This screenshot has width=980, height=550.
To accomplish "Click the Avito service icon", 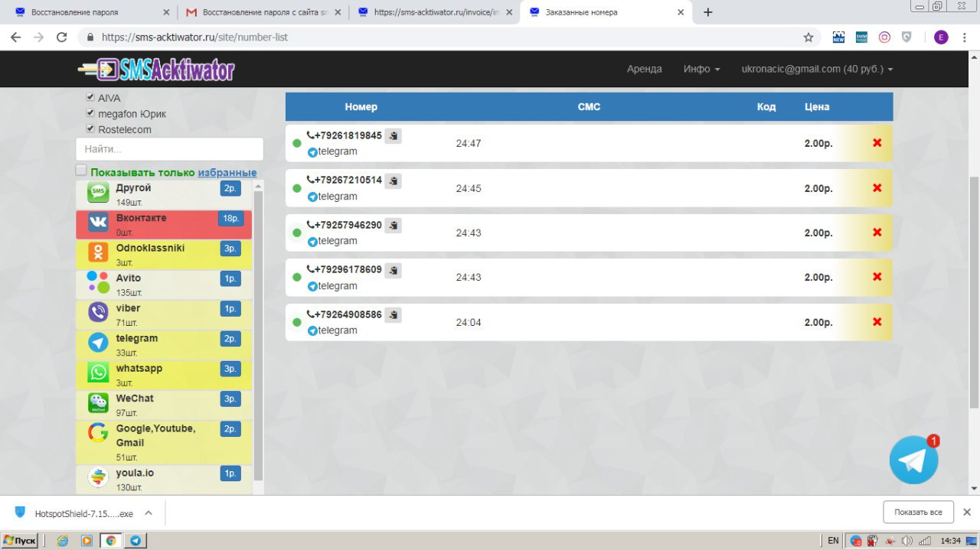I will tap(98, 282).
